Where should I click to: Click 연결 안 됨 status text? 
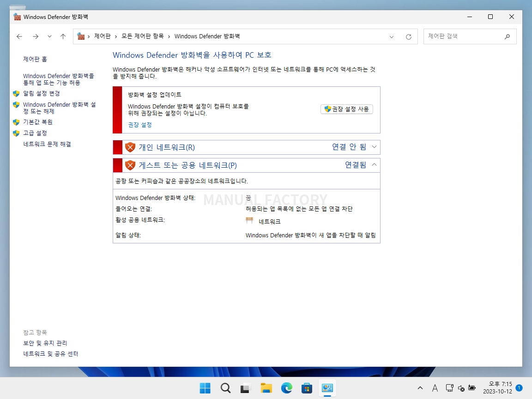(x=349, y=147)
